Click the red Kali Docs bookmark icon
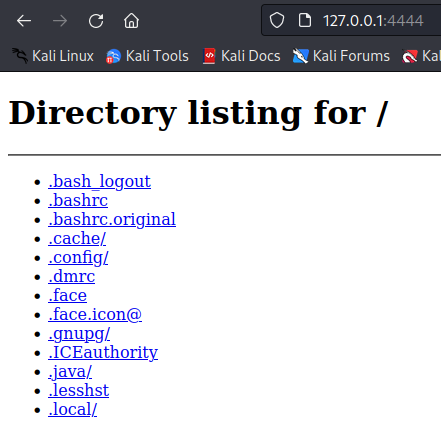The height and width of the screenshot is (421, 441). (x=209, y=56)
